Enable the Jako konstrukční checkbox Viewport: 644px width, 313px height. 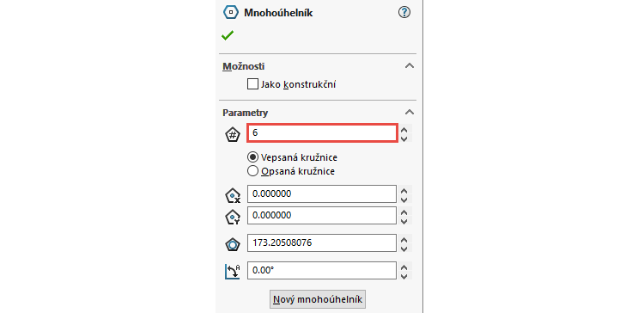[x=252, y=85]
